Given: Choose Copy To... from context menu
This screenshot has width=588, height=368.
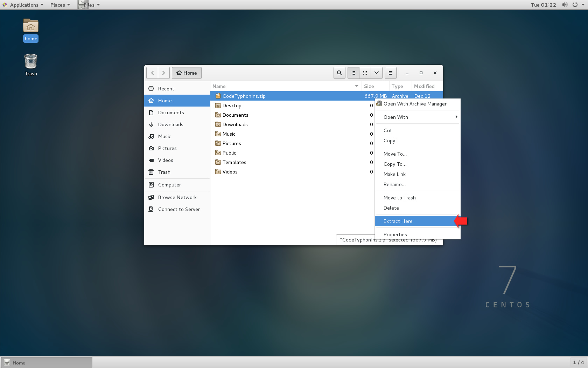Looking at the screenshot, I should tap(417, 164).
